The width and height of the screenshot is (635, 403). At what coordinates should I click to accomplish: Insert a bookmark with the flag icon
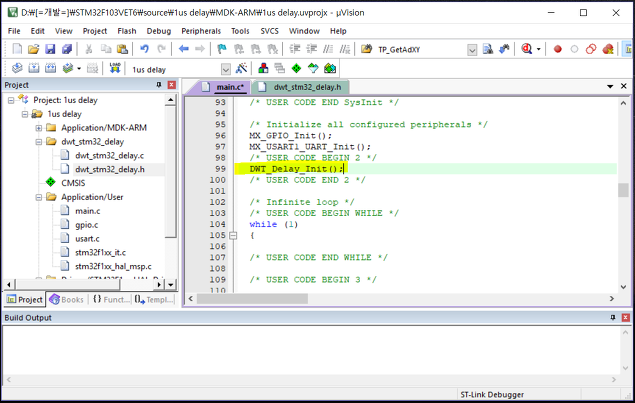[222, 49]
